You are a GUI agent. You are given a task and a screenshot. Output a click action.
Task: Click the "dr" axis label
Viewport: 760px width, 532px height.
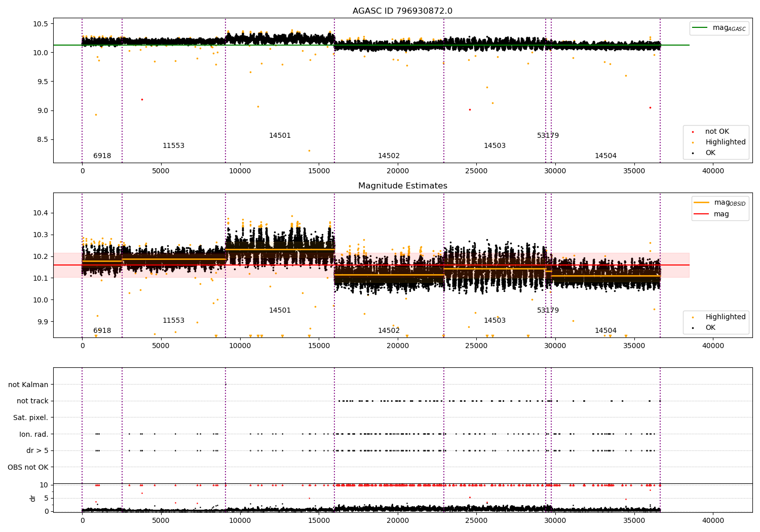(x=33, y=498)
